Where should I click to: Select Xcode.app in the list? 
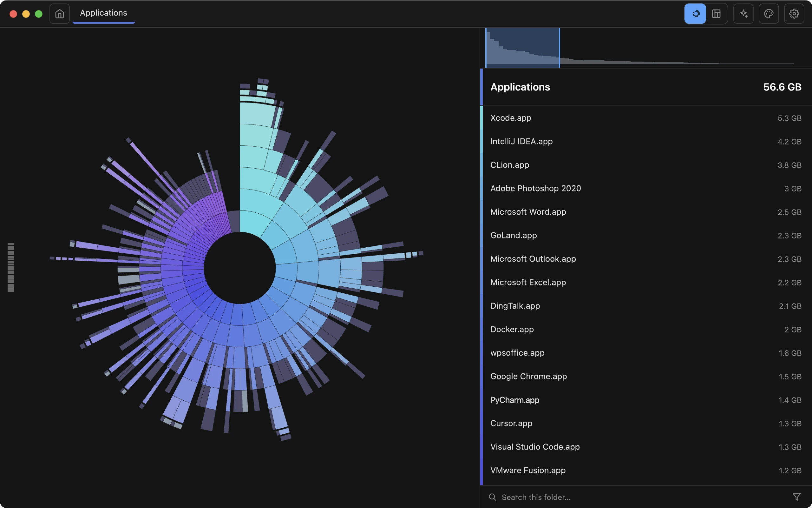[645, 118]
